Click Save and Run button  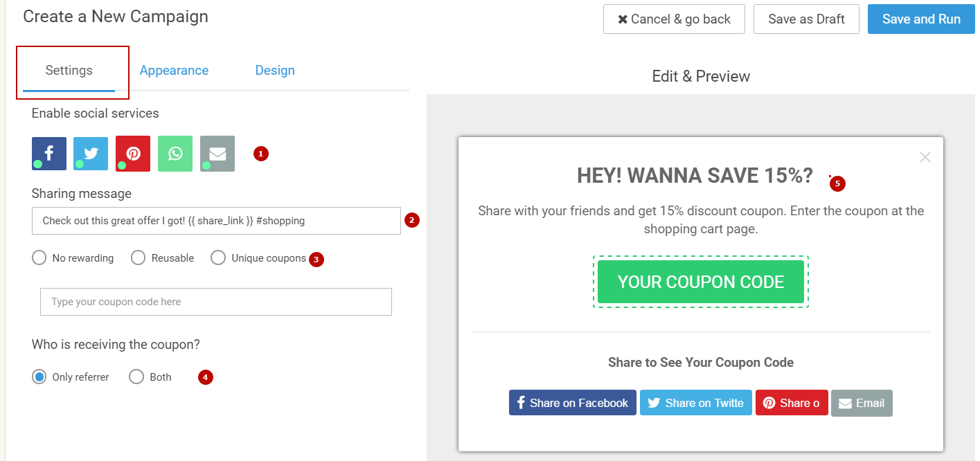(921, 19)
